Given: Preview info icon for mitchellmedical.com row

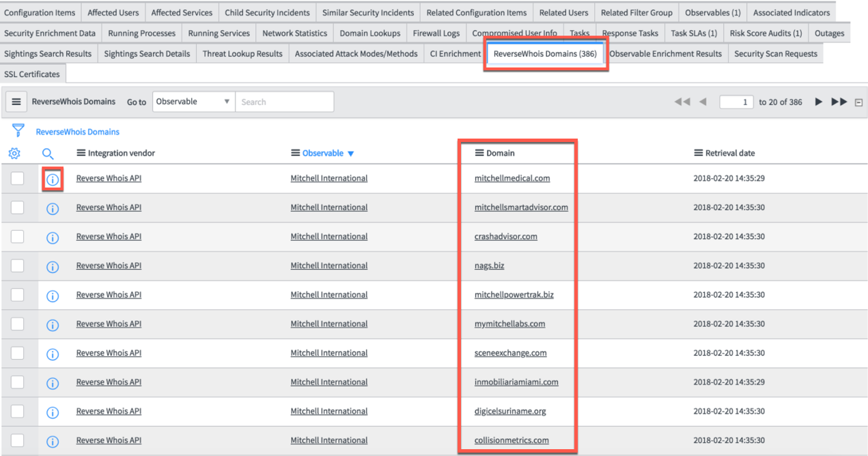Looking at the screenshot, I should 53,180.
